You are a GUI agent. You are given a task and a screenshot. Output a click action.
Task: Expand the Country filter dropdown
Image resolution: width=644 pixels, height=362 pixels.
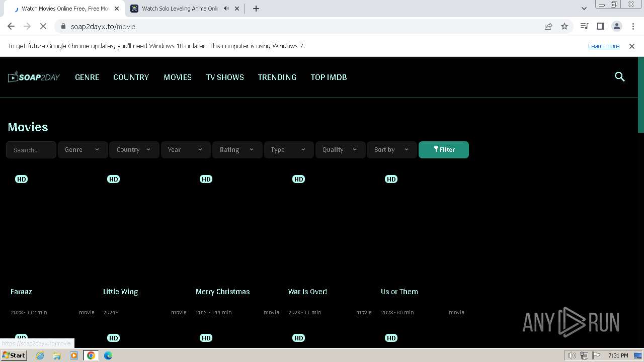click(134, 150)
